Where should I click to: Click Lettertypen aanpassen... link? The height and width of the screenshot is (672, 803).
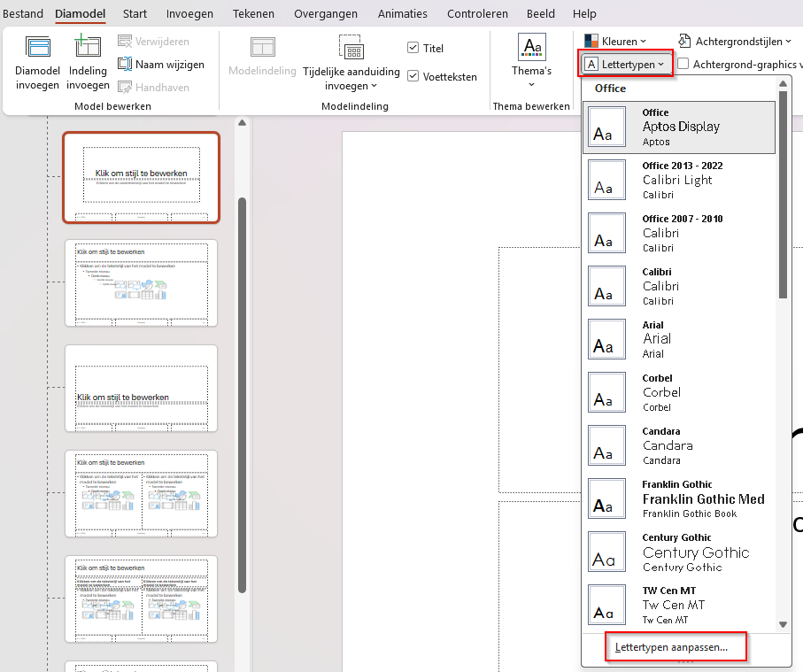(671, 647)
